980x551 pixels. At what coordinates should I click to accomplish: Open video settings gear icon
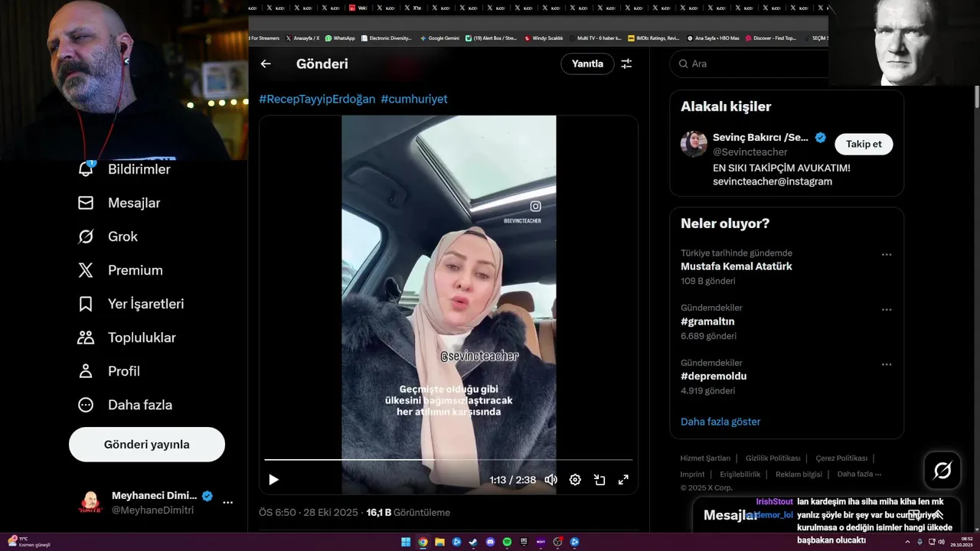575,480
